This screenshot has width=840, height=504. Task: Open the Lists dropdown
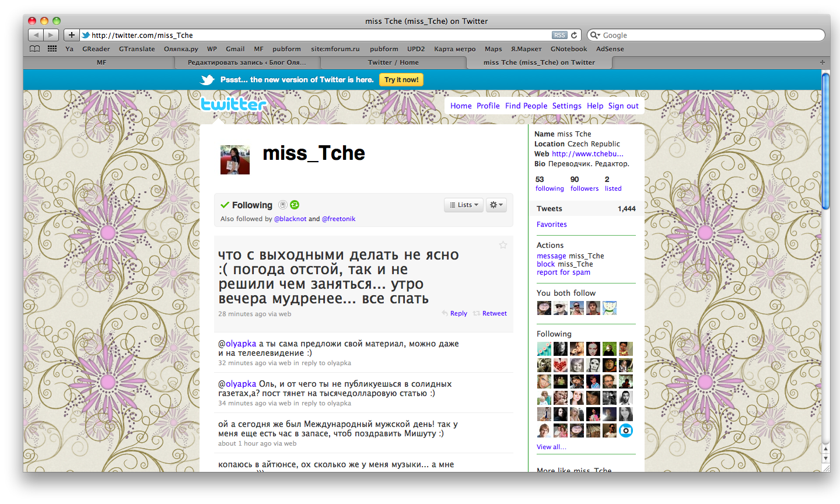[x=464, y=205]
